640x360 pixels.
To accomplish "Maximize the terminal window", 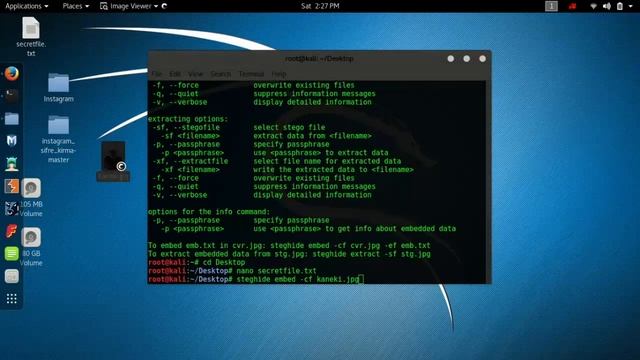I will click(467, 59).
